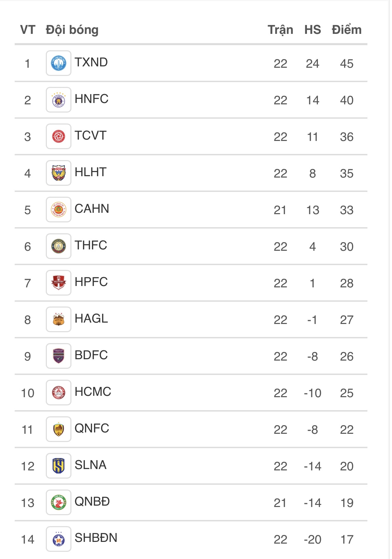Click the SHBĐN club badge
This screenshot has height=559, width=392.
pos(58,539)
